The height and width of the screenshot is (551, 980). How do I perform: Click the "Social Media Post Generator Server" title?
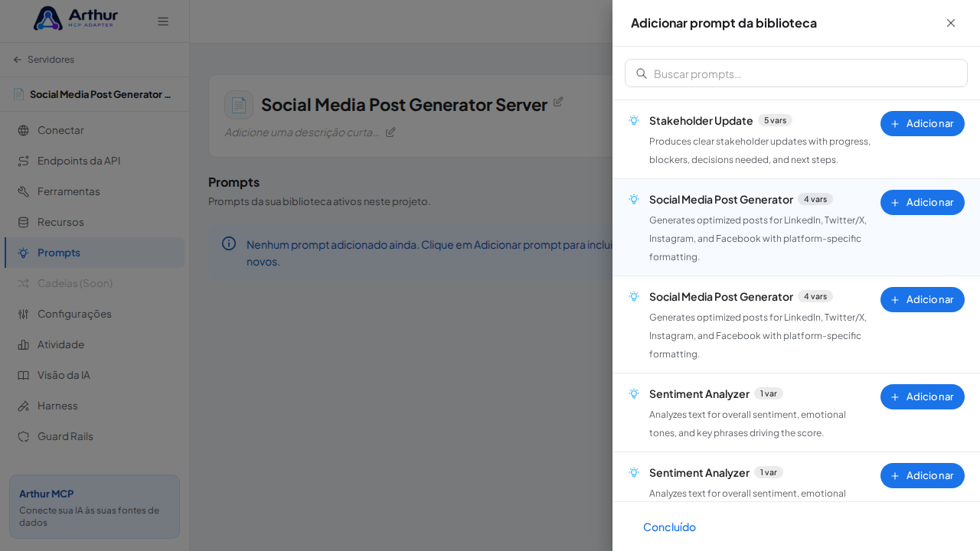[404, 105]
